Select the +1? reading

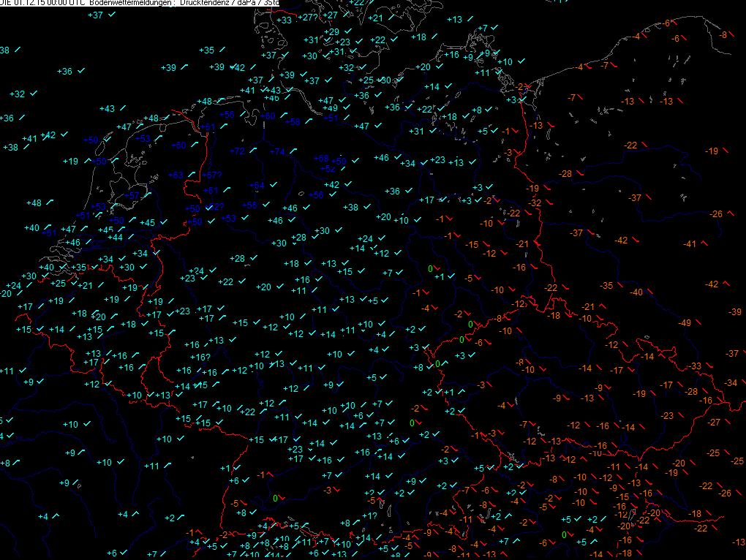pos(369,516)
